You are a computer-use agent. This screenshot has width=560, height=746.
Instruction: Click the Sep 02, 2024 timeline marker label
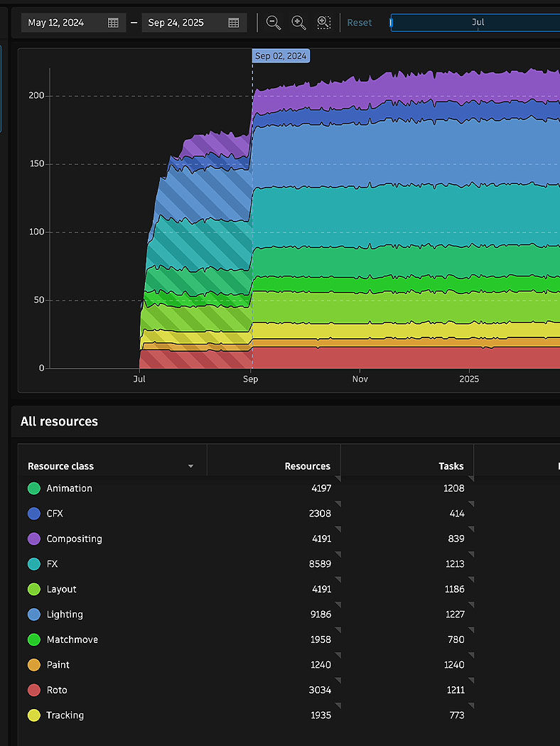281,55
